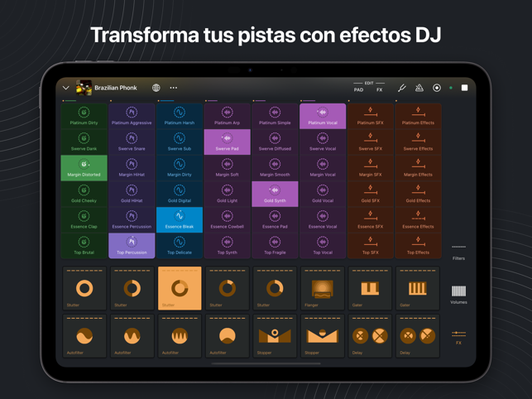This screenshot has width=532, height=399.
Task: Trigger the Essence Cowbell pad
Action: [227, 220]
